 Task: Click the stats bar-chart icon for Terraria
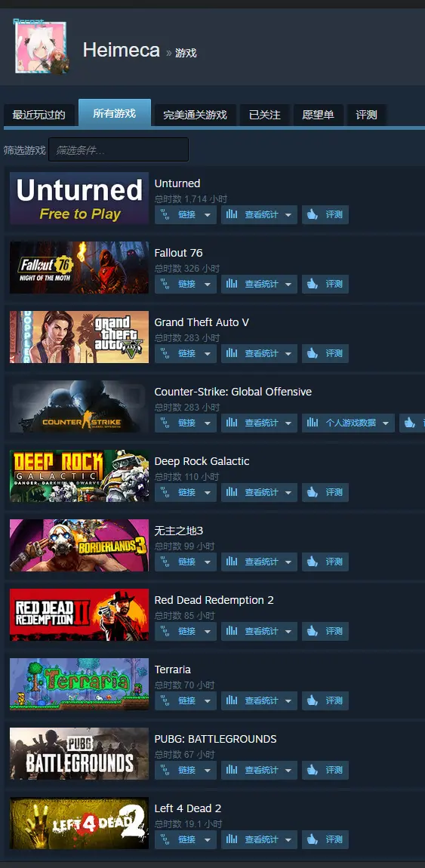coord(232,701)
